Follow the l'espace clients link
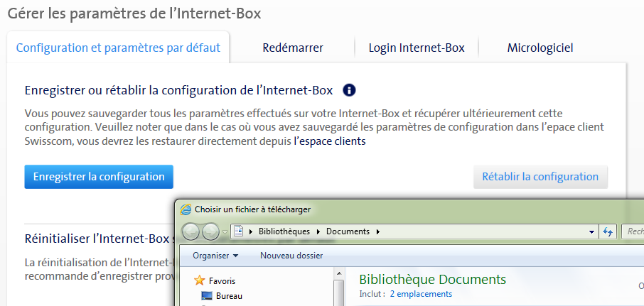 (x=330, y=141)
